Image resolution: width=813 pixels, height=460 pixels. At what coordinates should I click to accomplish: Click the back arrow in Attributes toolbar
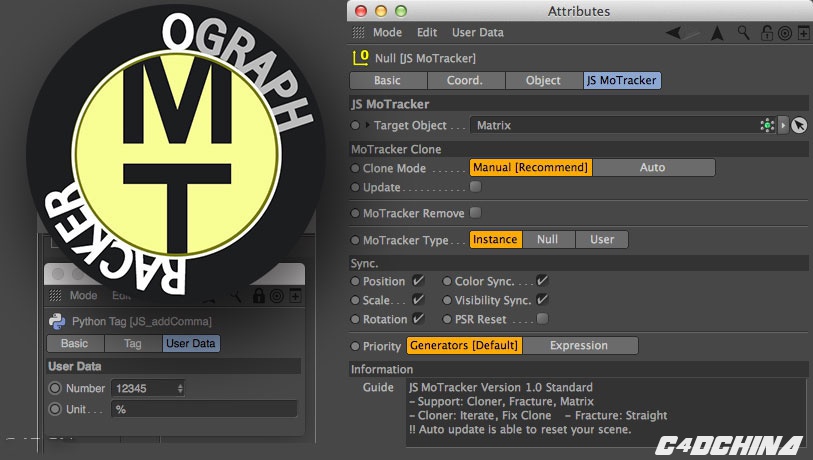coord(673,33)
